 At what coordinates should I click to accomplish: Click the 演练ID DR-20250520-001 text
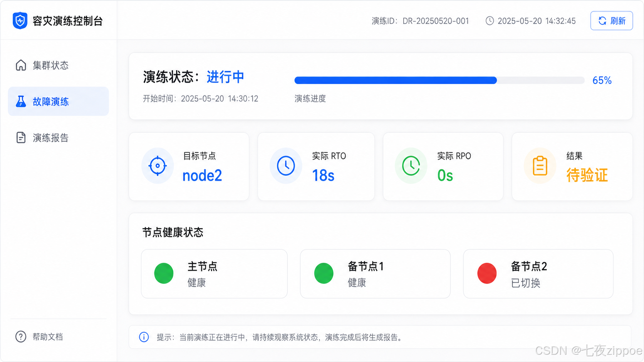click(x=420, y=21)
